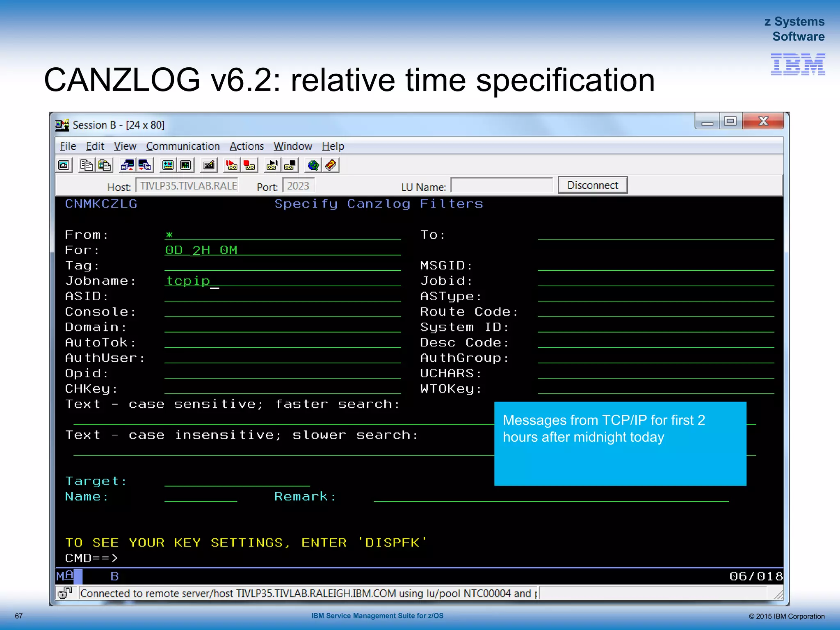The image size is (840, 630).
Task: Click the To time input field
Action: [x=656, y=235]
